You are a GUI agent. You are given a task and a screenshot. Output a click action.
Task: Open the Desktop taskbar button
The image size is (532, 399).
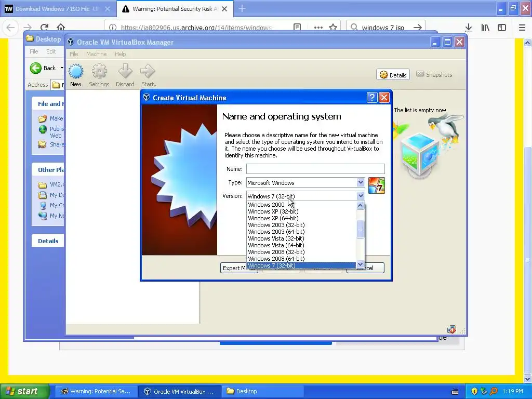(x=262, y=391)
